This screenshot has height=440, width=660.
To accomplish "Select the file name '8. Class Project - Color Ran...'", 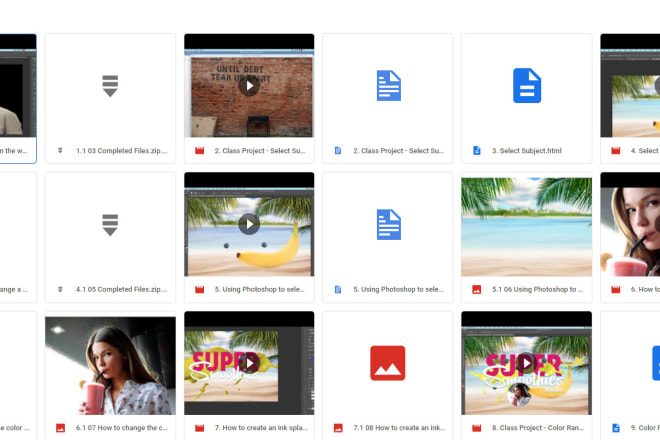I will pos(538,428).
